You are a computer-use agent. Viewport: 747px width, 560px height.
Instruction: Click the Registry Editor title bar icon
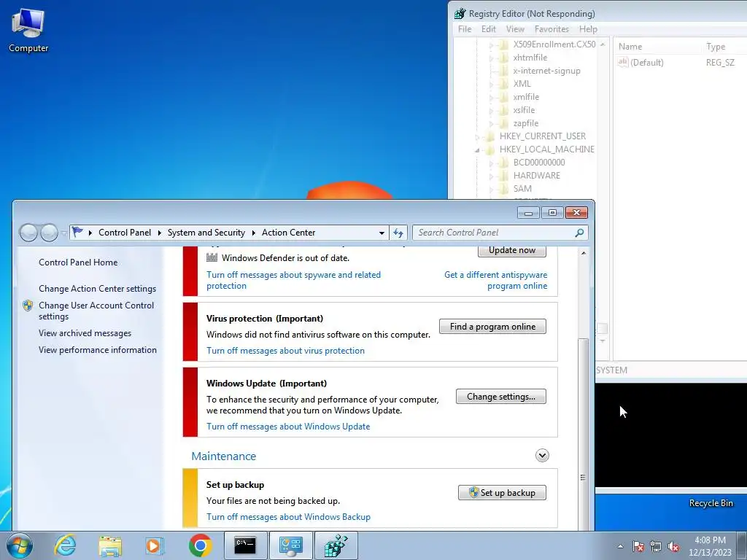pos(460,13)
